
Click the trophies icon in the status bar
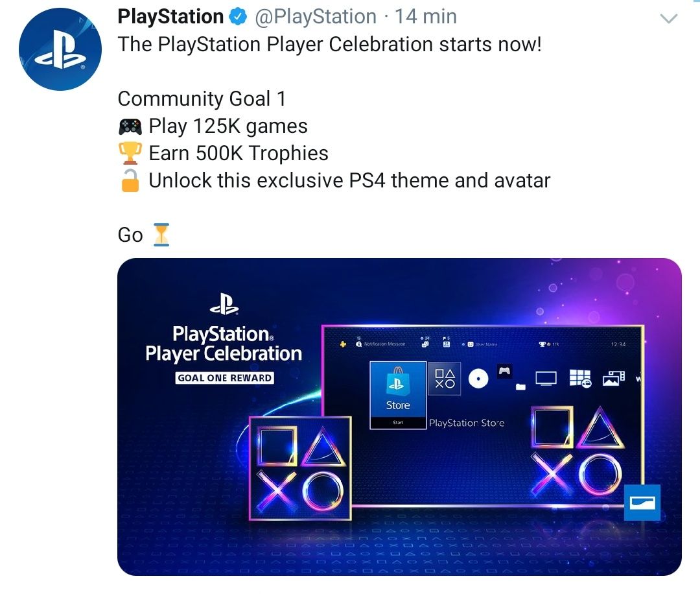[543, 344]
